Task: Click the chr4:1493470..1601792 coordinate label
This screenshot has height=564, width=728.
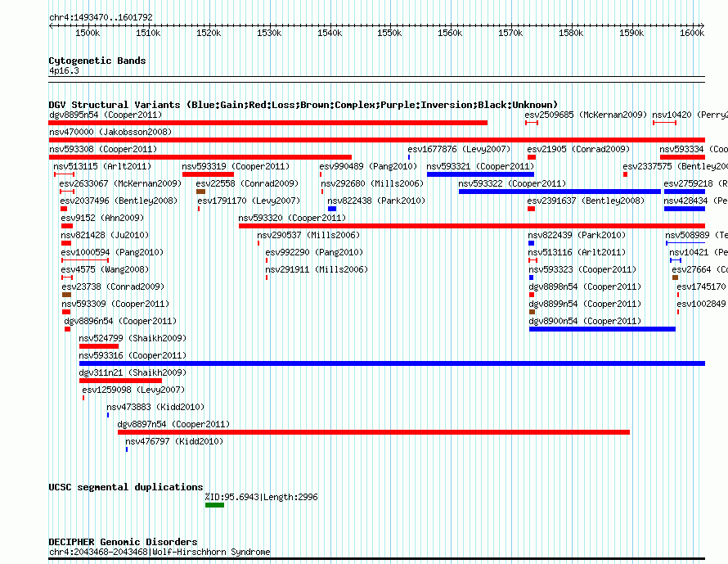Action: [101, 17]
